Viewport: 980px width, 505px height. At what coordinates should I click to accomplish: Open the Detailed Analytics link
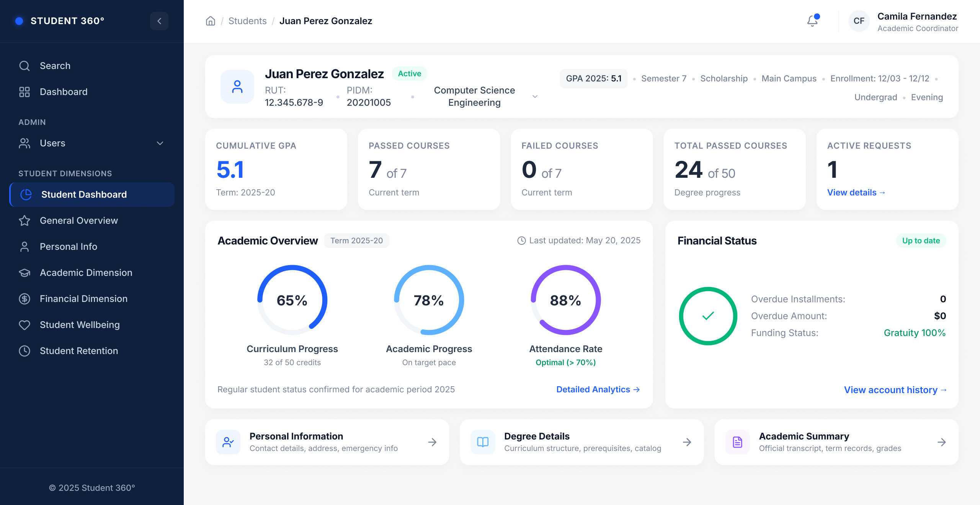(x=598, y=389)
